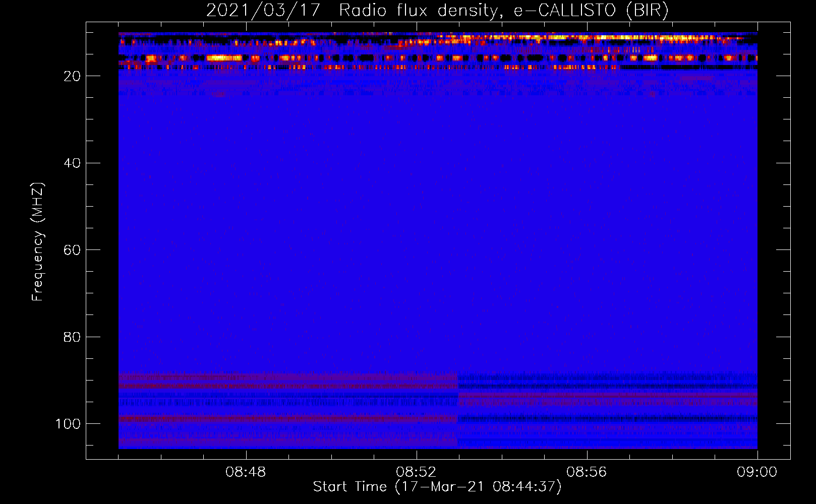Click the plot title '2021/03/17 Radio flux density, e-CALLISTO (BIR)'
816x504 pixels.
437,11
